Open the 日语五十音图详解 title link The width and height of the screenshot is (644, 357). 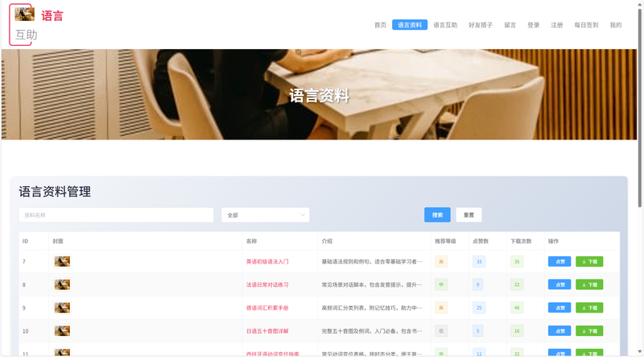point(267,330)
